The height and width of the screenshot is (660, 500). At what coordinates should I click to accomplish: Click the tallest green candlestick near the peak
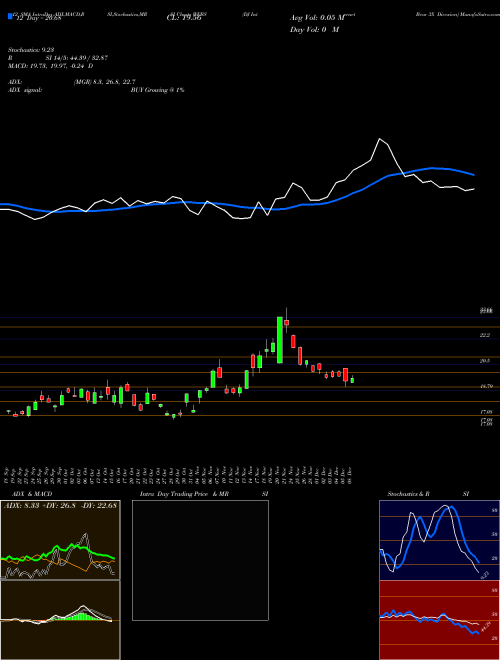click(x=279, y=340)
